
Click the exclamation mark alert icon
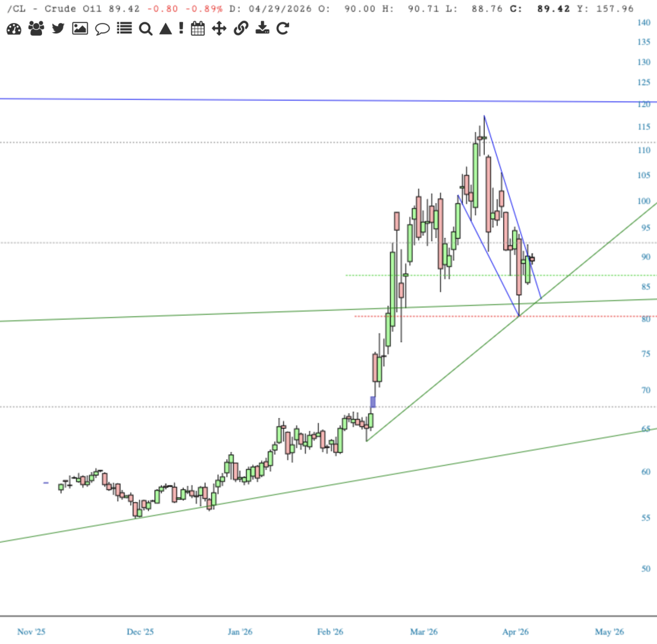[x=181, y=29]
